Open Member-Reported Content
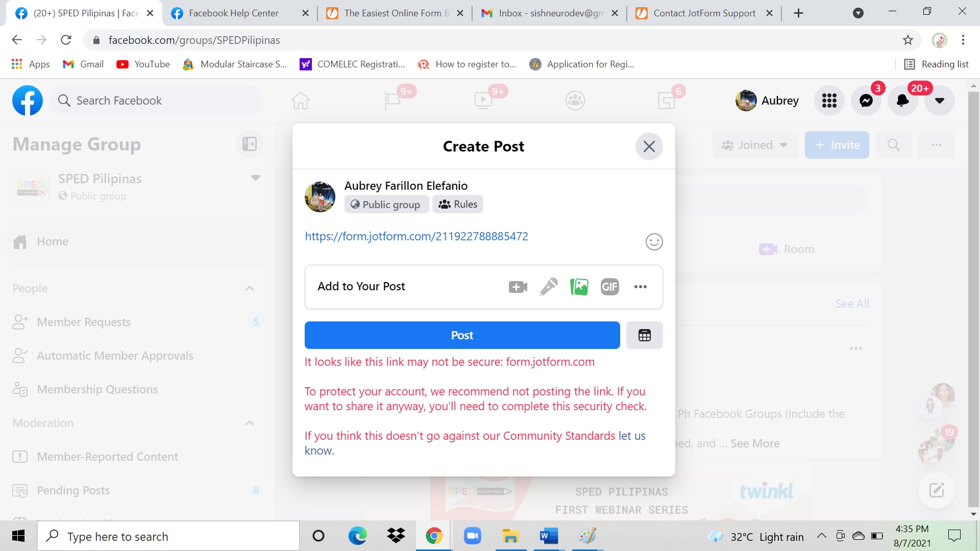Screen dimensions: 980x551 coord(138,457)
